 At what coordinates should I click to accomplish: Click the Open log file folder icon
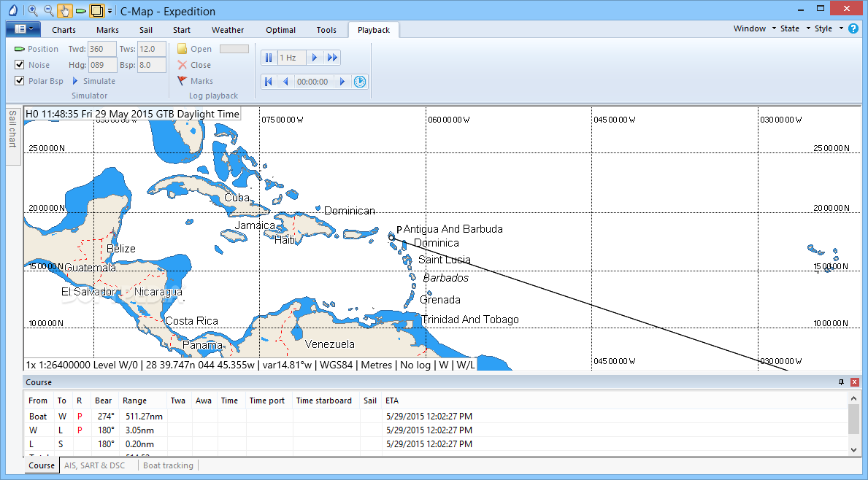[182, 49]
